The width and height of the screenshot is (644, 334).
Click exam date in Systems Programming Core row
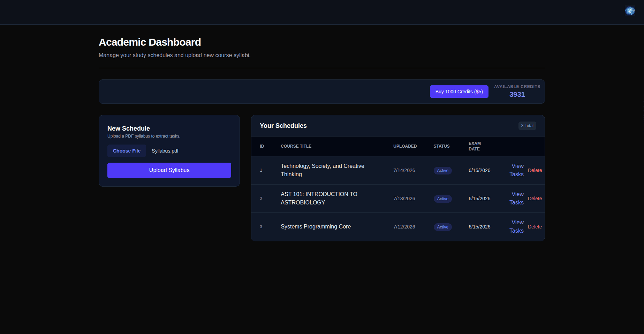(x=479, y=227)
